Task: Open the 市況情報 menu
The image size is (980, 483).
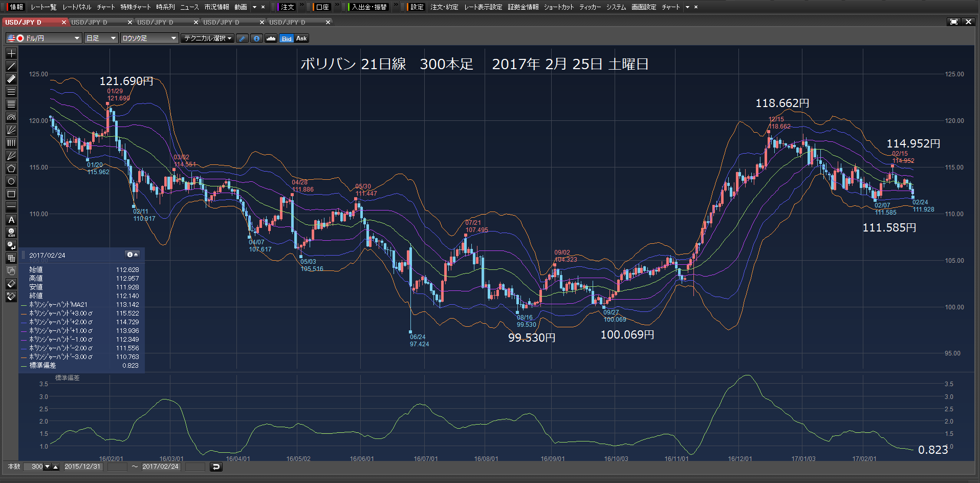Action: tap(216, 7)
